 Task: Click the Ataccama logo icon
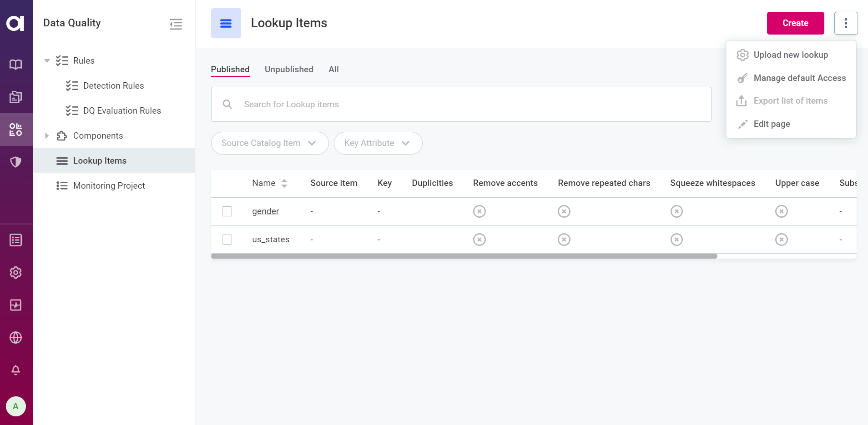tap(15, 23)
